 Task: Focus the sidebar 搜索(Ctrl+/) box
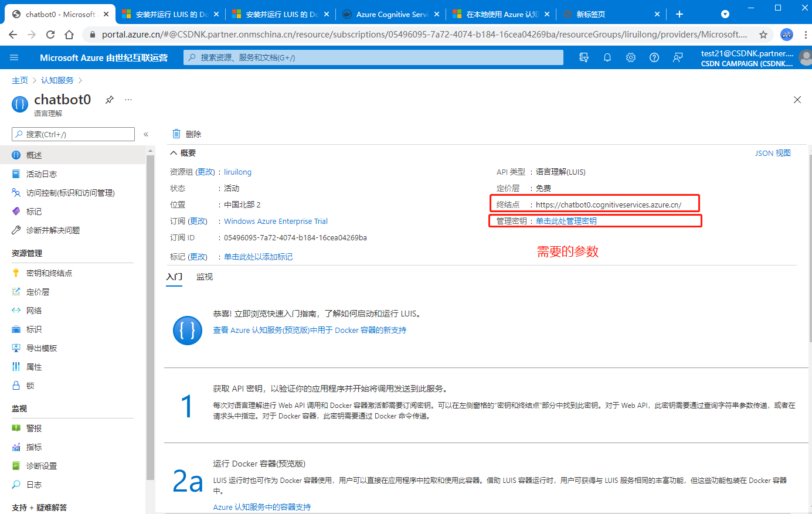click(73, 134)
